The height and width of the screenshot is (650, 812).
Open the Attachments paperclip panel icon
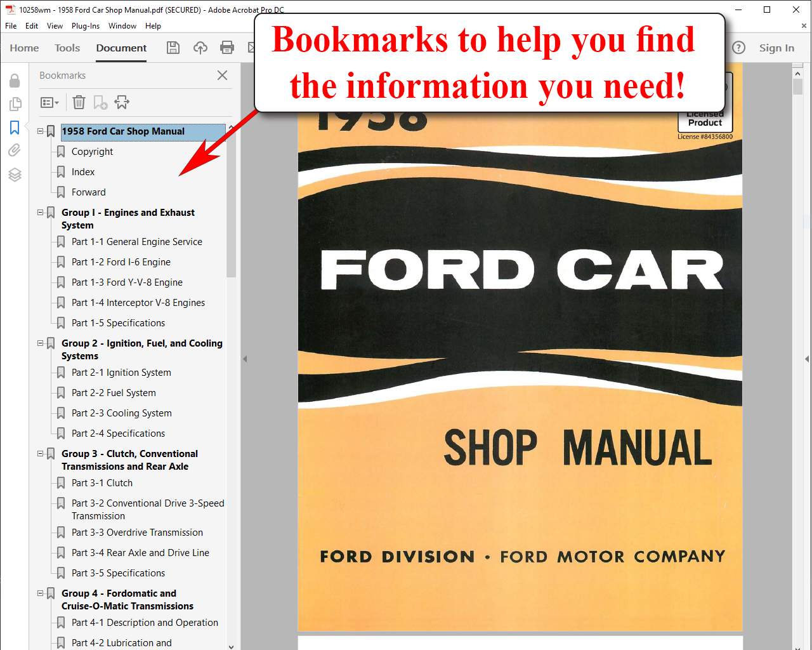15,150
